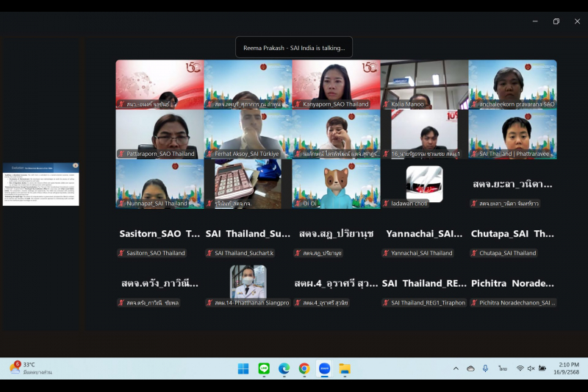Screen dimensions: 588x392
Task: Open Google Chrome in the taskbar
Action: tap(304, 368)
